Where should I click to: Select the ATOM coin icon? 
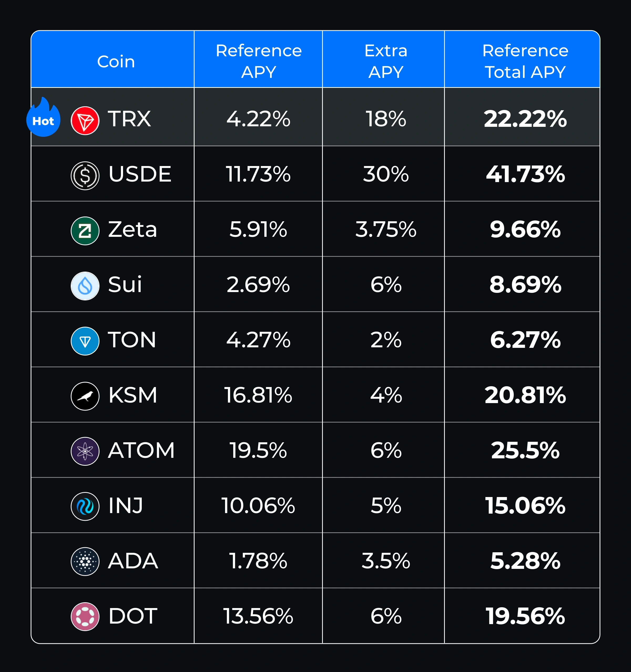pyautogui.click(x=85, y=451)
